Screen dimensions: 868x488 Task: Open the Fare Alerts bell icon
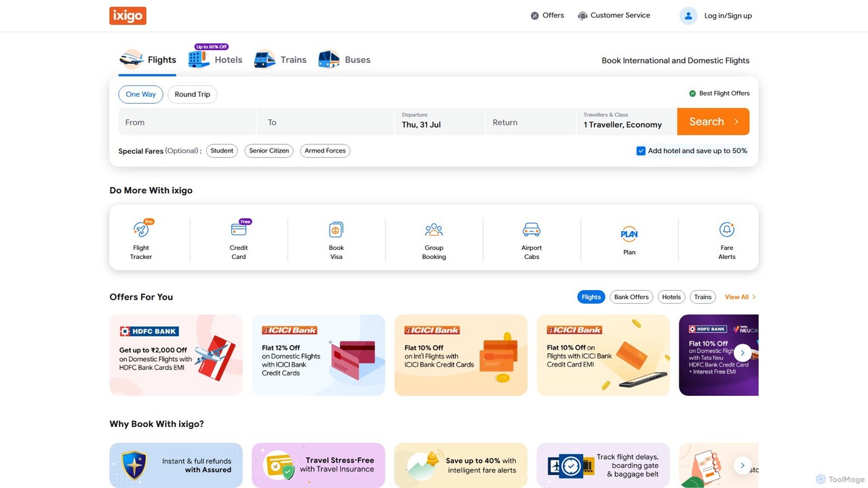pos(727,230)
